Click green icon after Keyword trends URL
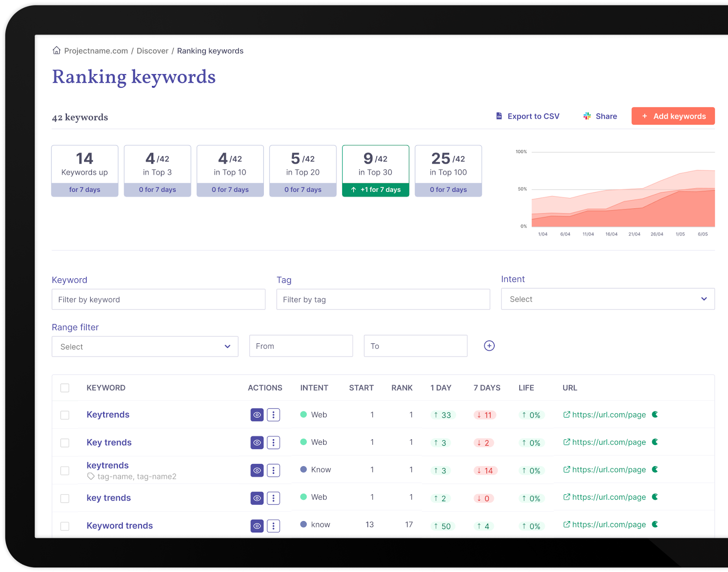 click(x=655, y=524)
